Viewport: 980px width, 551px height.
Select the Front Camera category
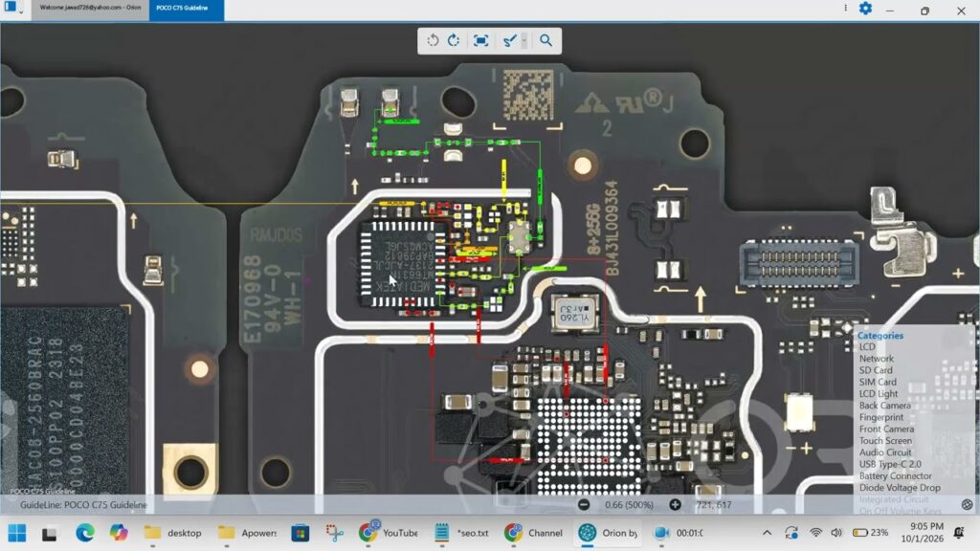[886, 430]
